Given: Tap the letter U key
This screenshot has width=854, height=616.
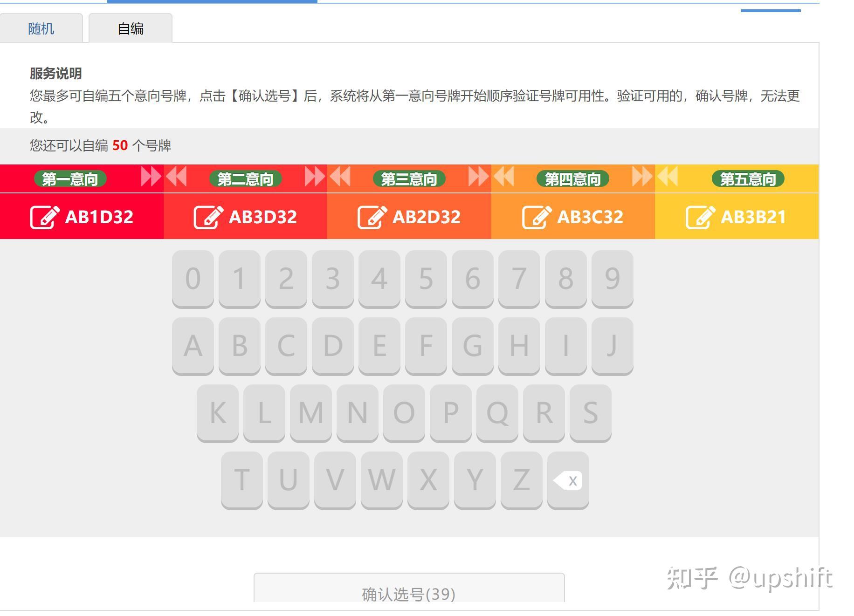Looking at the screenshot, I should pyautogui.click(x=289, y=480).
